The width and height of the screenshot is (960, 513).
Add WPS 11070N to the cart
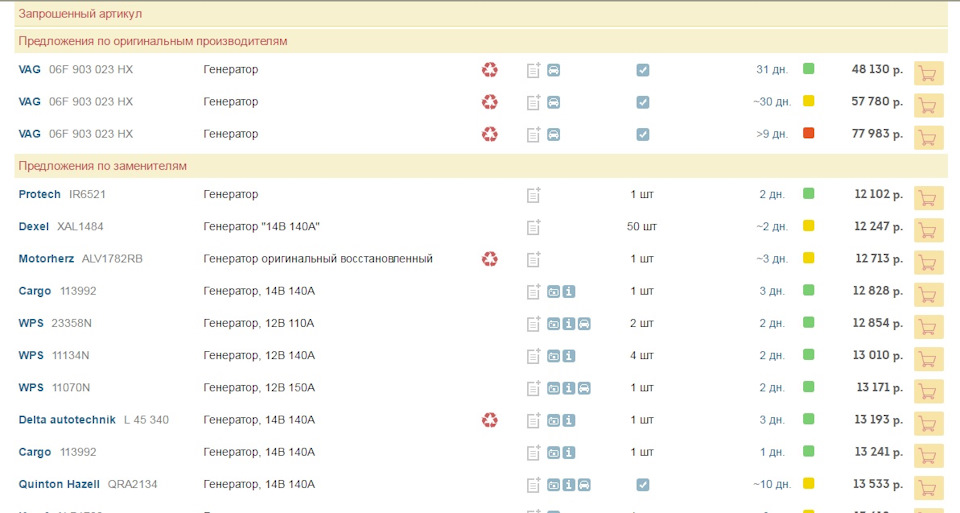tap(928, 392)
